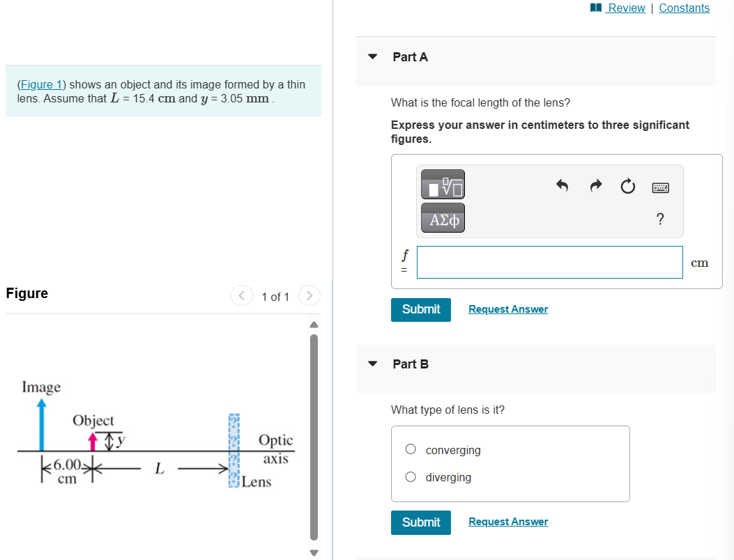Open the keyboard shortcuts icon
The height and width of the screenshot is (560, 734).
[x=659, y=187]
